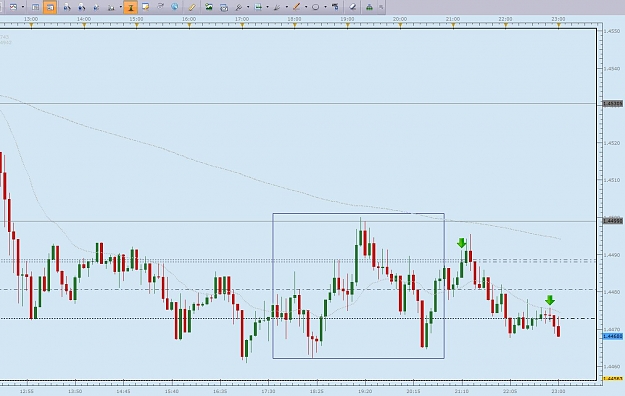Image resolution: width=625 pixels, height=396 pixels.
Task: Click the camera snapshot icon
Action: pyautogui.click(x=224, y=7)
